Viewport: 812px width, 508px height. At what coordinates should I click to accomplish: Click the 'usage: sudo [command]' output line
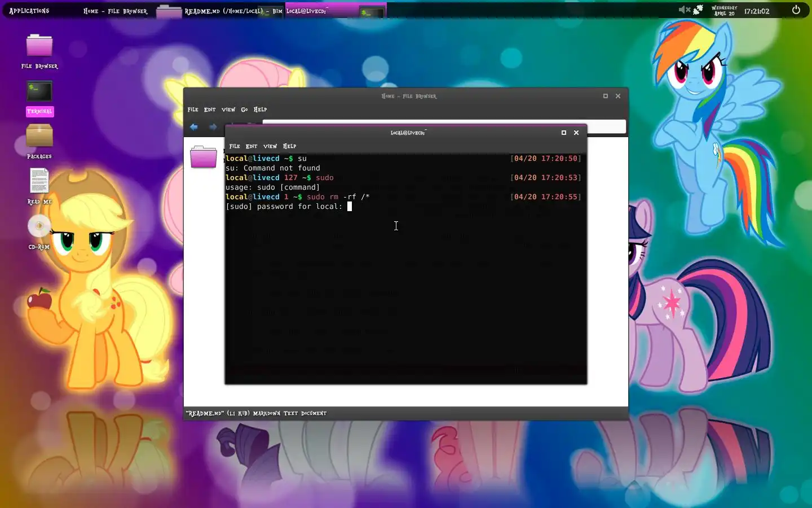tap(273, 187)
